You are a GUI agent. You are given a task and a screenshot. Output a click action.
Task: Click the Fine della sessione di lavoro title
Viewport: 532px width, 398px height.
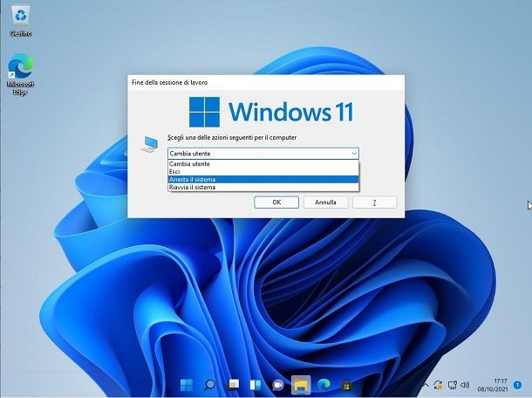click(x=170, y=82)
